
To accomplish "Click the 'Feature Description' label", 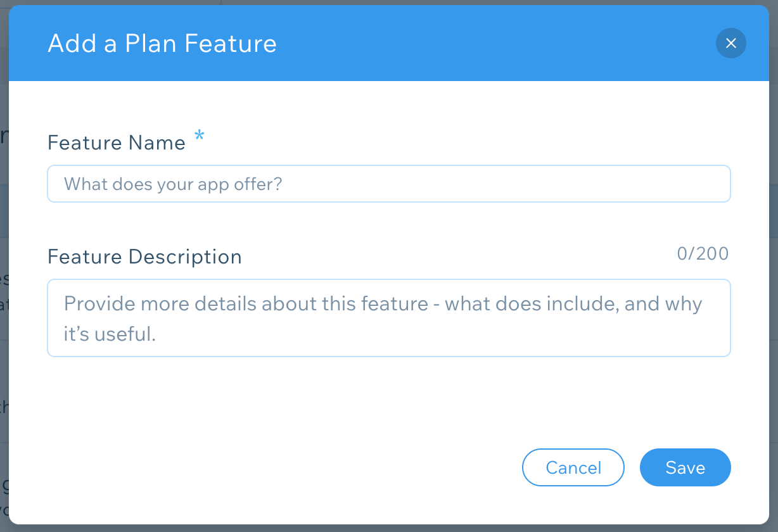I will 144,256.
